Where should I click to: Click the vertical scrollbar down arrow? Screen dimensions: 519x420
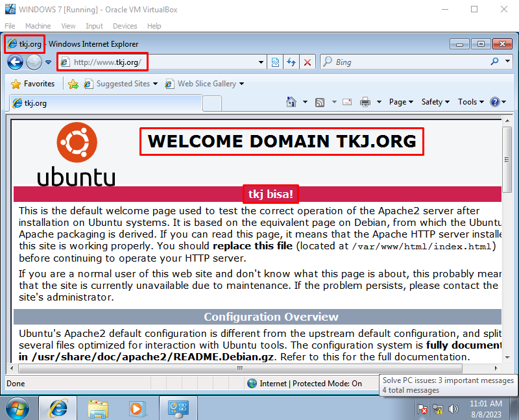507,358
